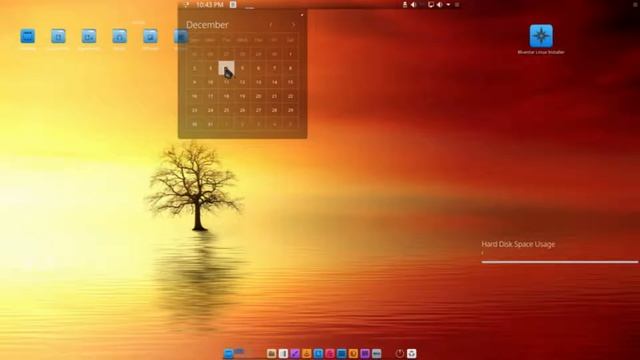This screenshot has height=360, width=640.
Task: Select December 10 in the calendar
Action: click(x=211, y=82)
